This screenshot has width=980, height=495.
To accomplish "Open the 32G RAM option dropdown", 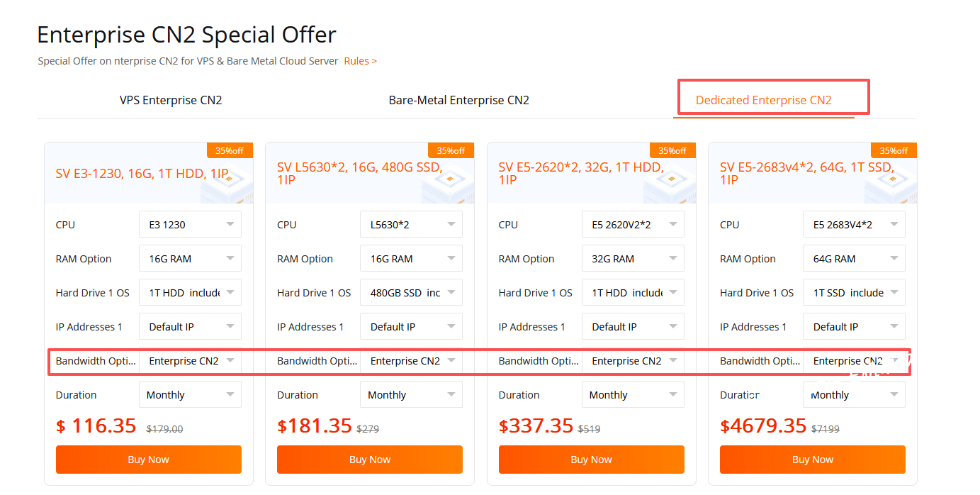I will pos(633,258).
